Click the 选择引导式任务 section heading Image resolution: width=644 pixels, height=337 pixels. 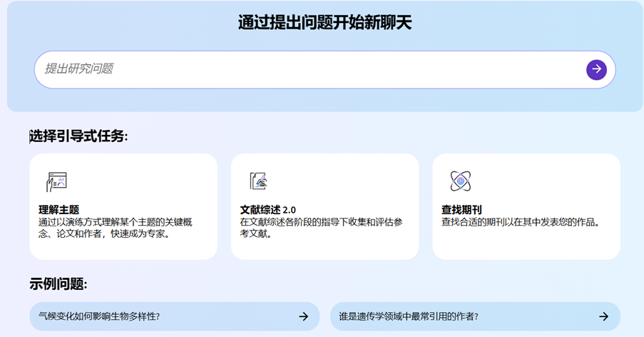point(78,136)
